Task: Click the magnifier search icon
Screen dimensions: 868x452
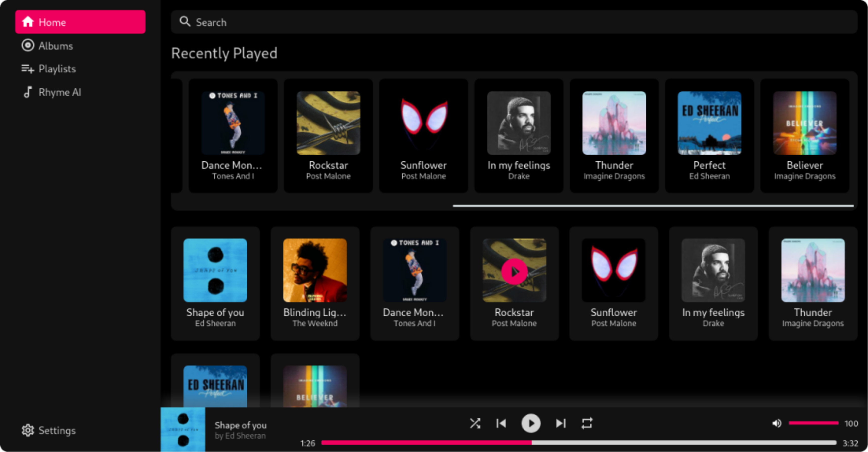Action: (x=185, y=22)
